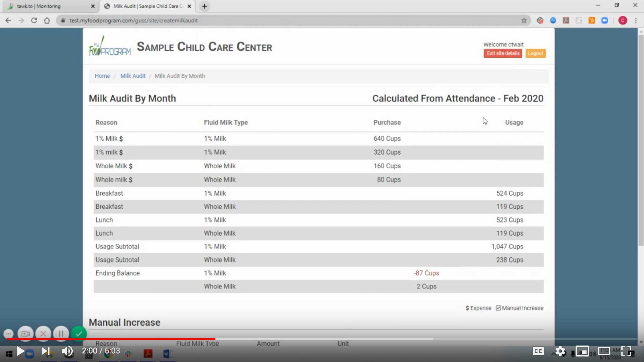Click the '320 Cups' purchase cell
This screenshot has width=644, height=362.
coord(387,152)
